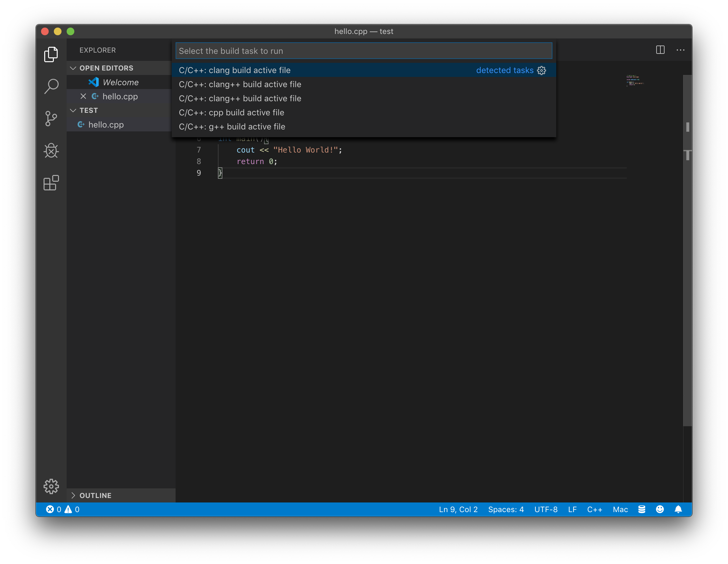
Task: Click Mac configuration in status bar
Action: coord(620,509)
